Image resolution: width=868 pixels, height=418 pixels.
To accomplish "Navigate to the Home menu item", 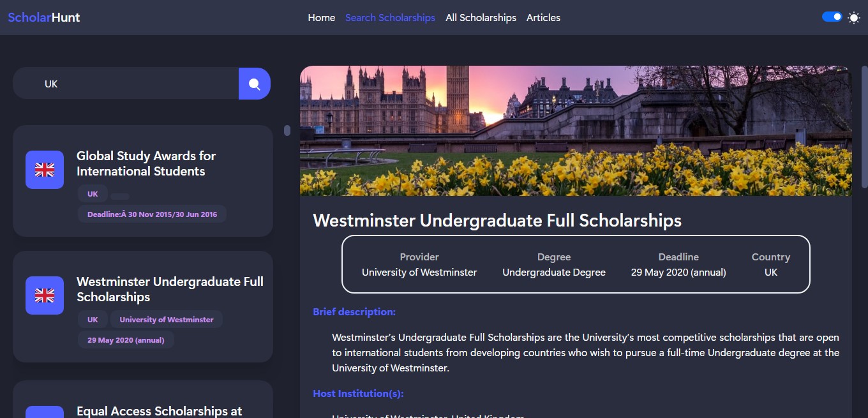I will point(321,17).
